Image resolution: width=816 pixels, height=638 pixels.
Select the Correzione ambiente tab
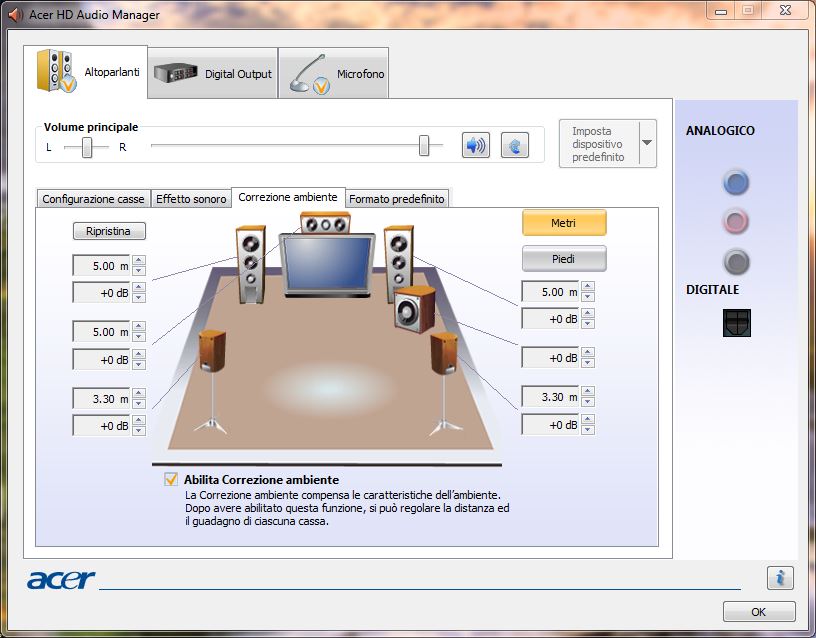288,197
